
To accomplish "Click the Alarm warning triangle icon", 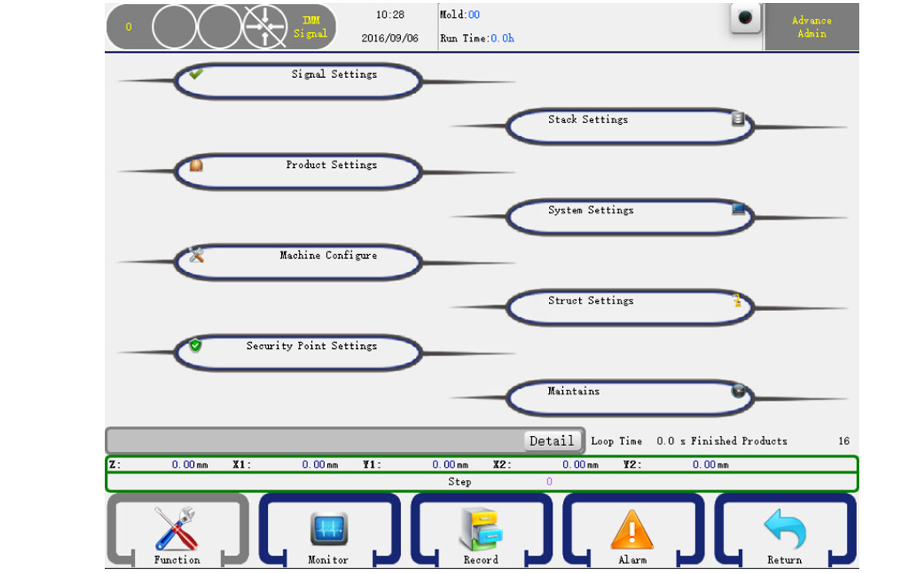I will [x=632, y=530].
